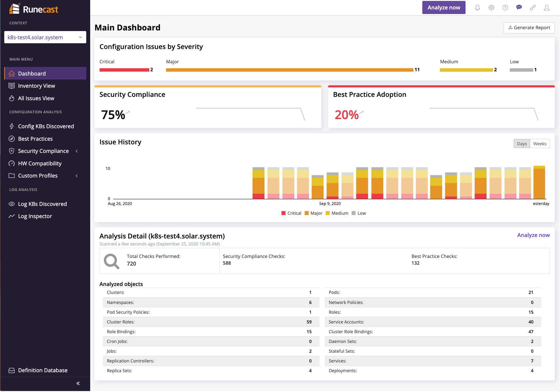Switch Issue History to Days view
Image resolution: width=560 pixels, height=392 pixels.
[522, 144]
